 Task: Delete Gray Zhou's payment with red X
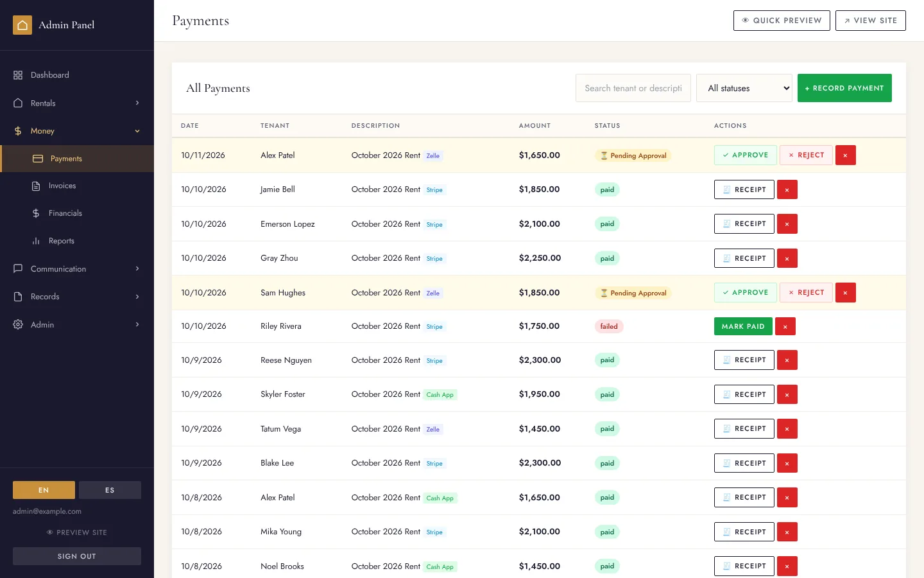pos(787,258)
